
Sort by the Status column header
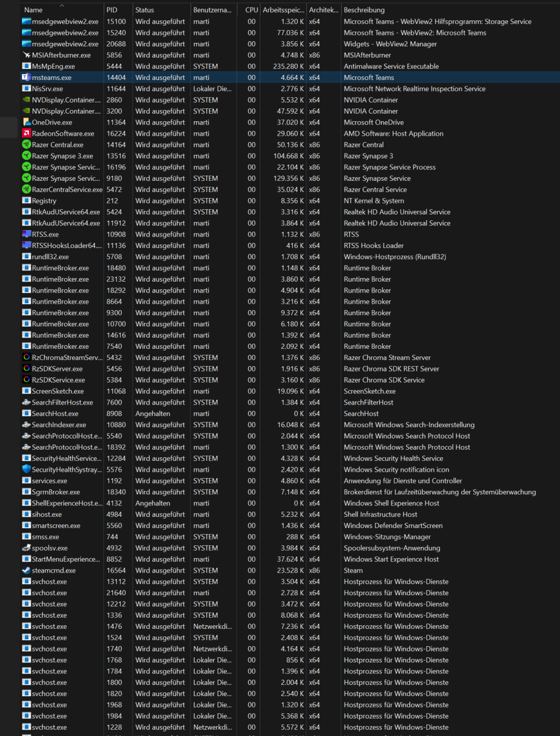tap(161, 10)
